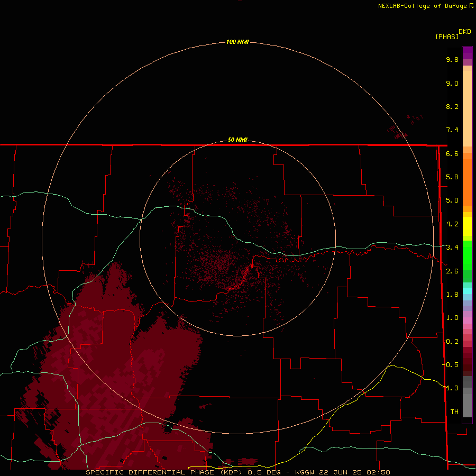The width and height of the screenshot is (476, 476).
Task: Click the bright green segment of color scale
Action: [x=467, y=255]
